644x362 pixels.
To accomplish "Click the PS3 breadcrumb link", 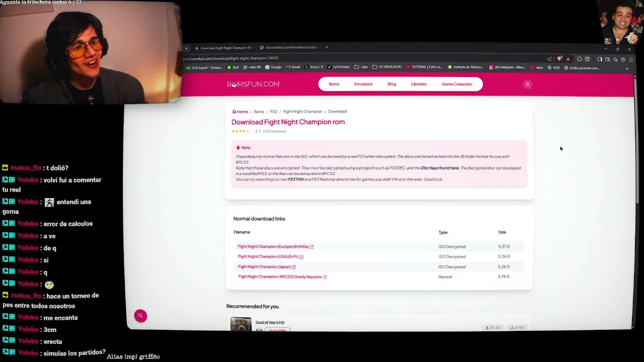I will 274,112.
